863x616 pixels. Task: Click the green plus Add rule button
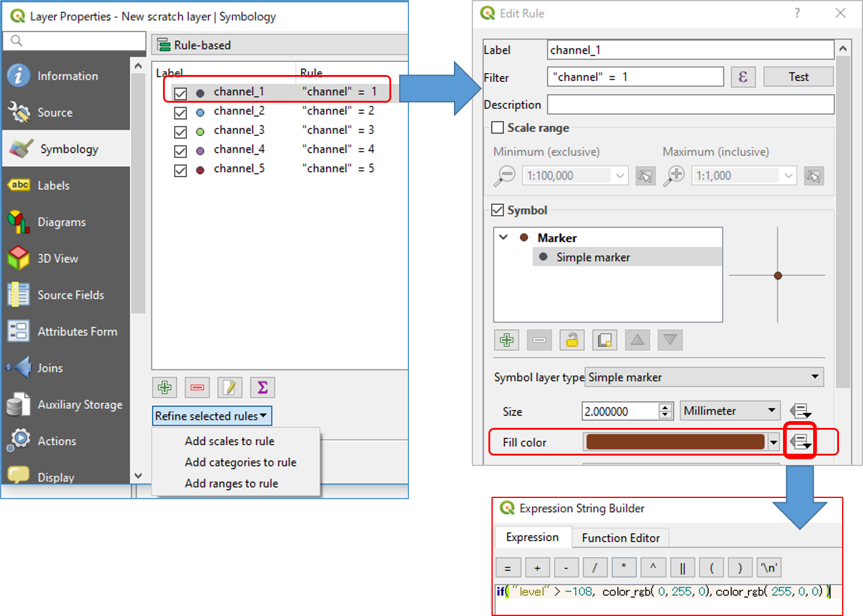pos(164,387)
